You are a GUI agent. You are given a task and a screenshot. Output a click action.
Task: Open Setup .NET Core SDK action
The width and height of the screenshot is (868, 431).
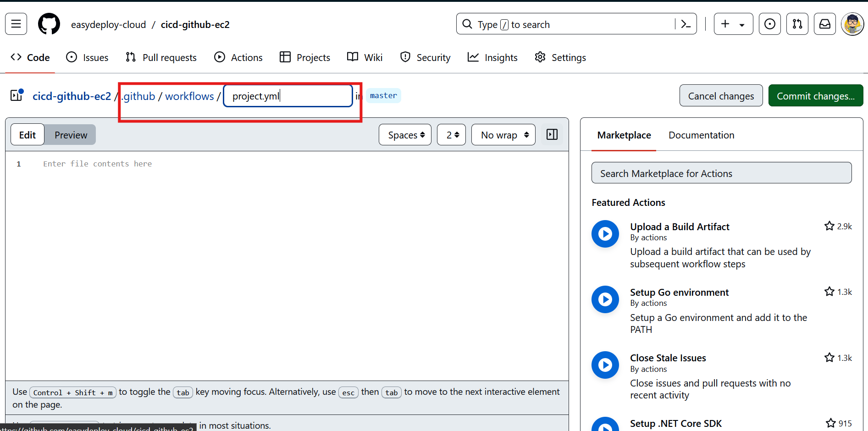(676, 424)
